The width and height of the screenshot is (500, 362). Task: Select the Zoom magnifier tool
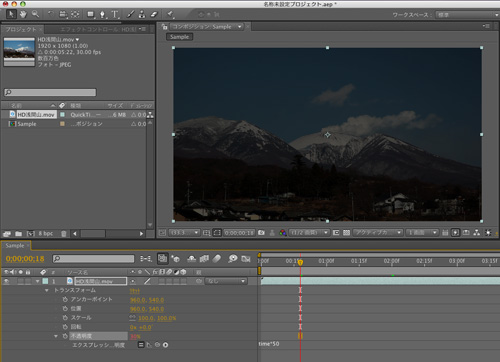35,14
